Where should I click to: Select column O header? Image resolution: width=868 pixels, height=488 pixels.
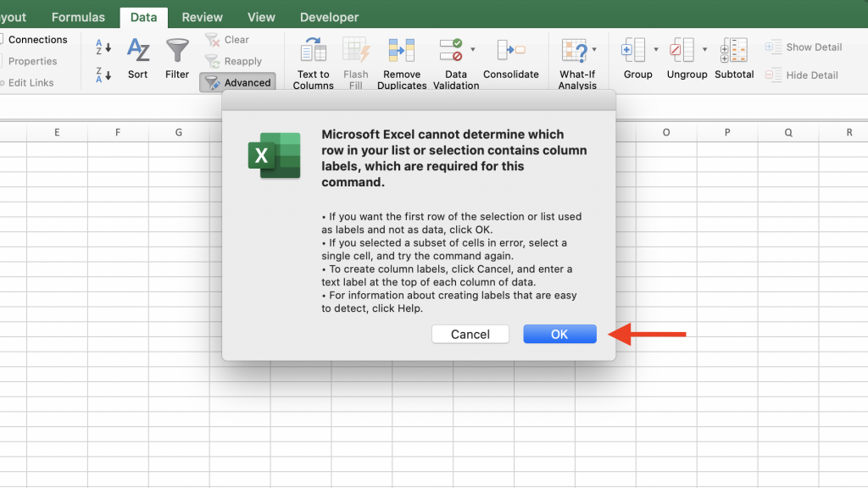tap(666, 132)
